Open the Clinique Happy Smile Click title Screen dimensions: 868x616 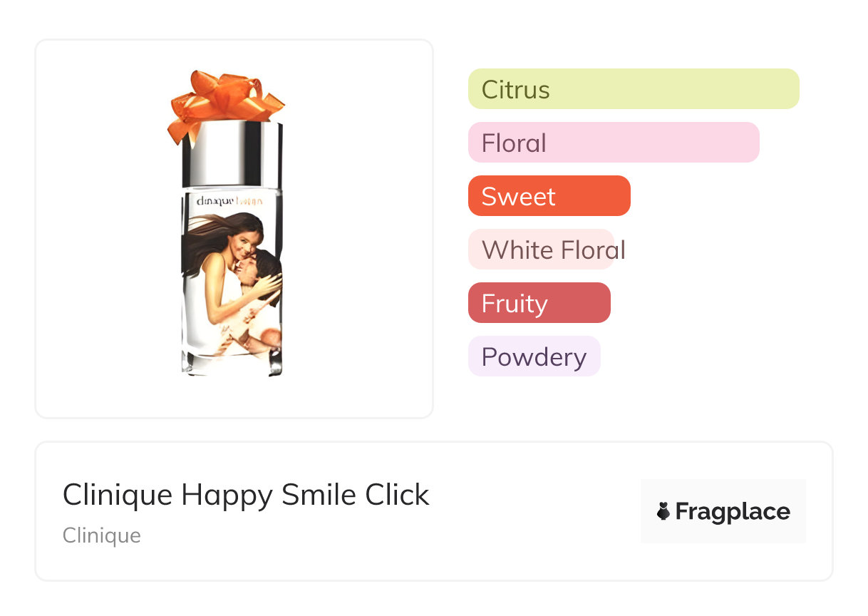246,495
